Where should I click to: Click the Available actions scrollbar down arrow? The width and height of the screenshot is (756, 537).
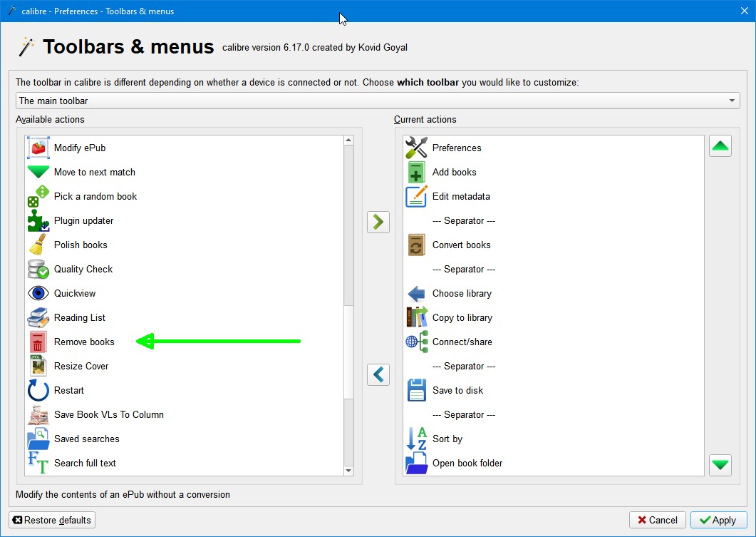tap(348, 471)
